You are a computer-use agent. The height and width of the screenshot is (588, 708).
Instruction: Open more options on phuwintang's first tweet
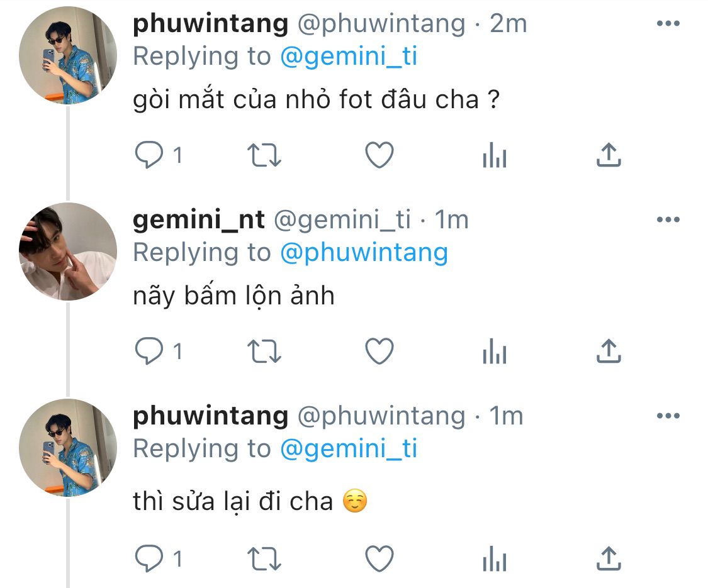pyautogui.click(x=668, y=23)
